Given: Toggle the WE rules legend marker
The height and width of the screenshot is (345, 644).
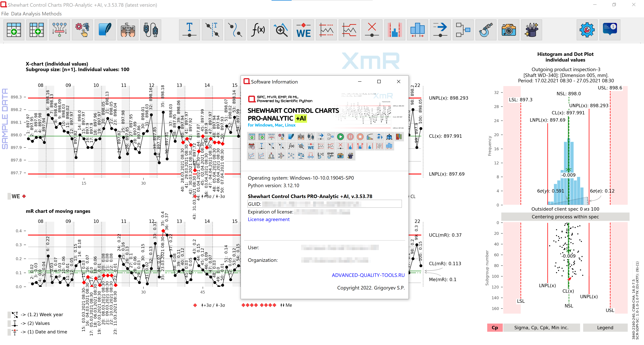Looking at the screenshot, I should tap(17, 196).
